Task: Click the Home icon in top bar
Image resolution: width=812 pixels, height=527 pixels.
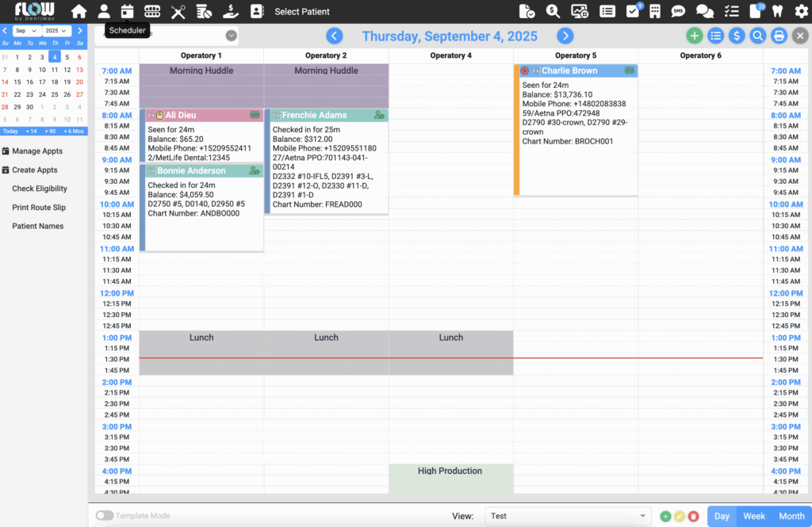Action: [79, 11]
